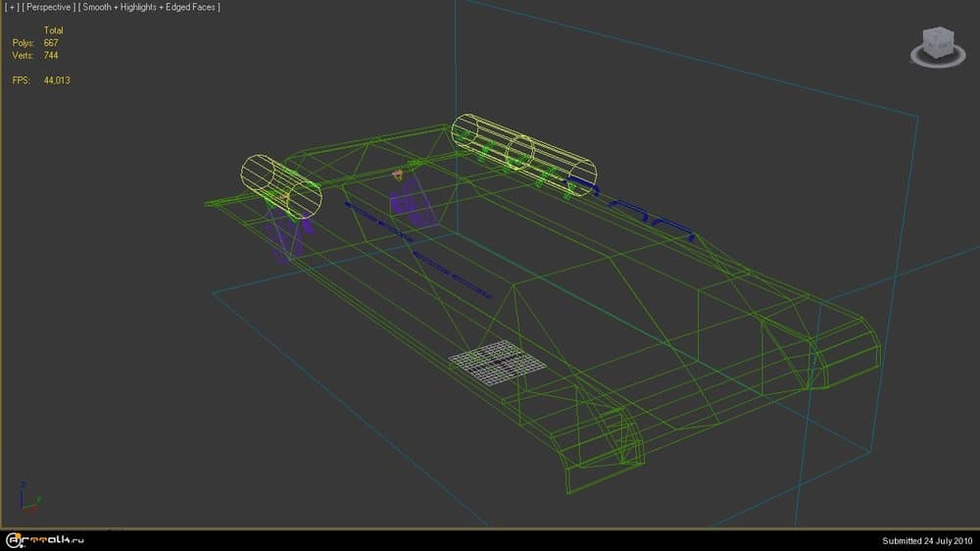Viewport: 980px width, 551px height.
Task: Open the [ + ] viewport general menu
Action: pyautogui.click(x=10, y=8)
